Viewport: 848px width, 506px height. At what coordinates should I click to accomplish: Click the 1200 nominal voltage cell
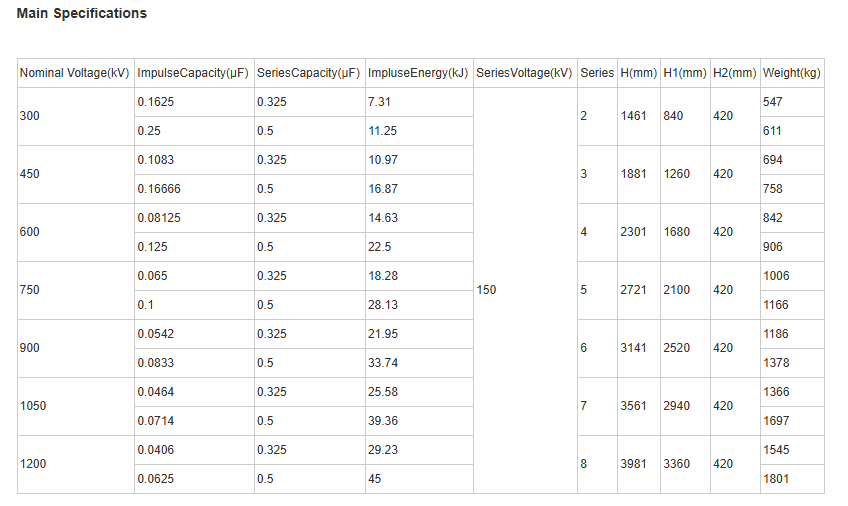point(76,464)
